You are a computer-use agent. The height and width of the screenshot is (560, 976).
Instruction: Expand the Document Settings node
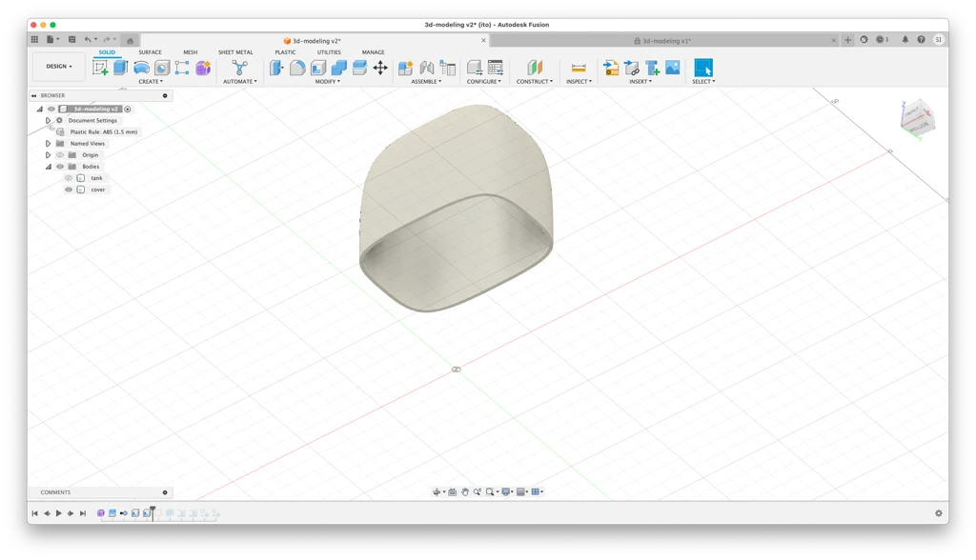click(x=48, y=121)
